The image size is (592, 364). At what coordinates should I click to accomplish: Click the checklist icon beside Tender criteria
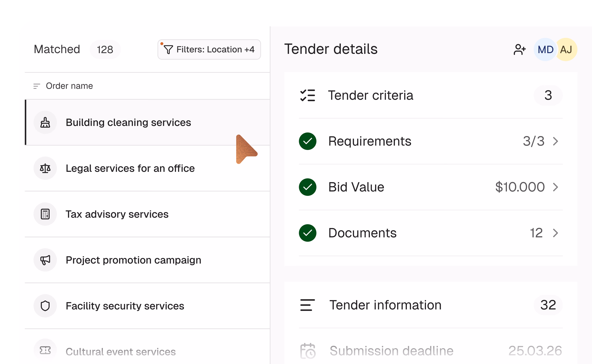coord(308,95)
